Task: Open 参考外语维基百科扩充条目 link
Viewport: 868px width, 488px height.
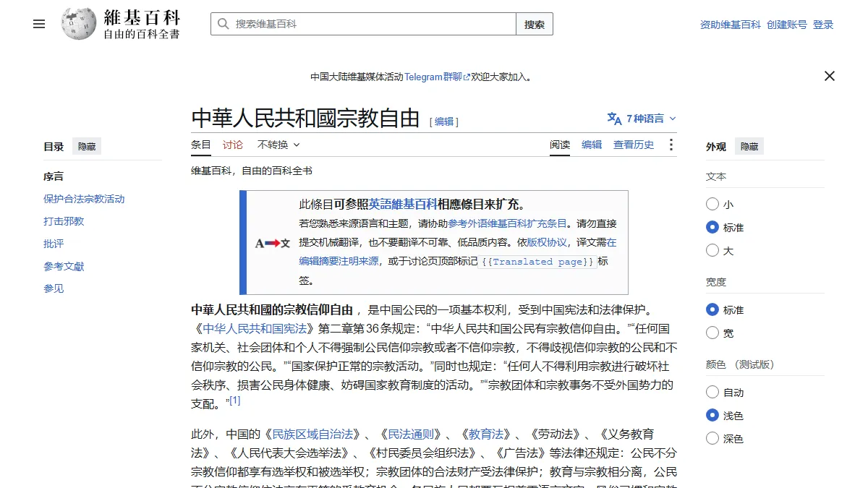Action: pos(507,223)
